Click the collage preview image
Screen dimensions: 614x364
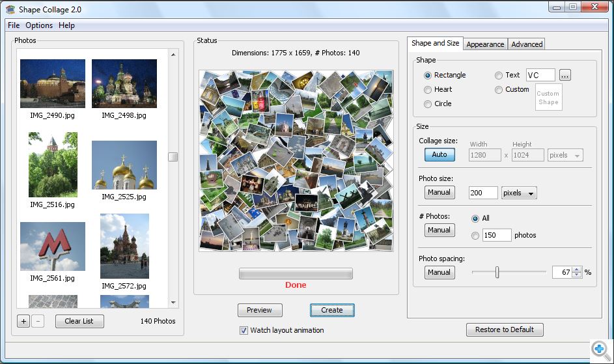pyautogui.click(x=296, y=161)
